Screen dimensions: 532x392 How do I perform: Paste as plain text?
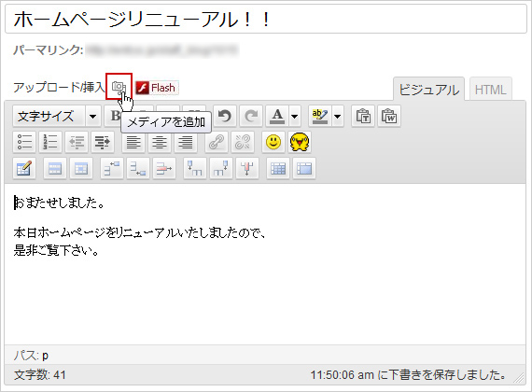pyautogui.click(x=363, y=117)
